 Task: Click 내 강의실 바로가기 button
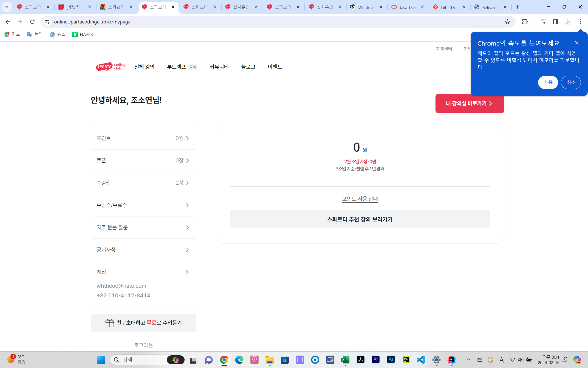(x=470, y=103)
